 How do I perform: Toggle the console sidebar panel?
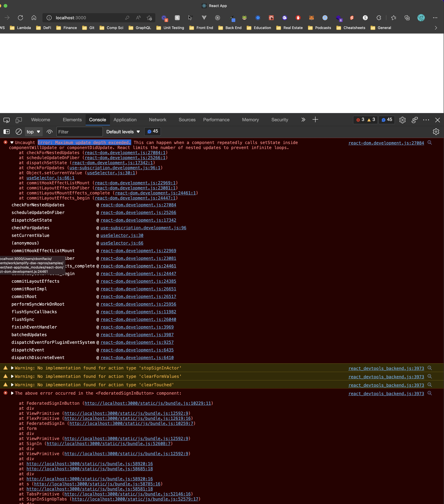[x=6, y=132]
